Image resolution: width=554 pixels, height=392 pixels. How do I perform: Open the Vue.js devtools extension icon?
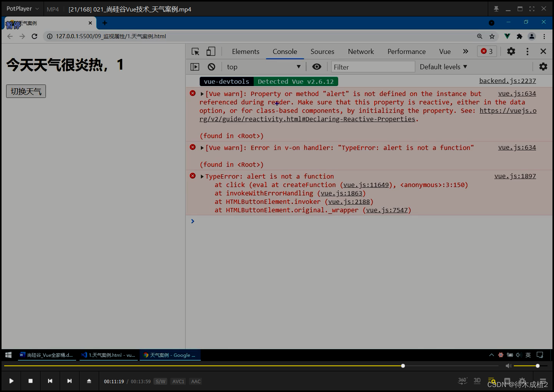point(507,36)
